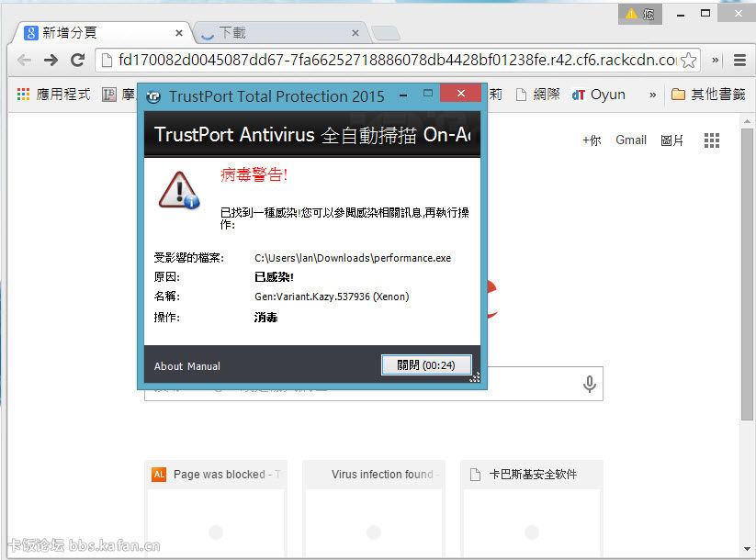Click the vertical scrollbar thumb
This screenshot has height=560, width=756.
747,274
